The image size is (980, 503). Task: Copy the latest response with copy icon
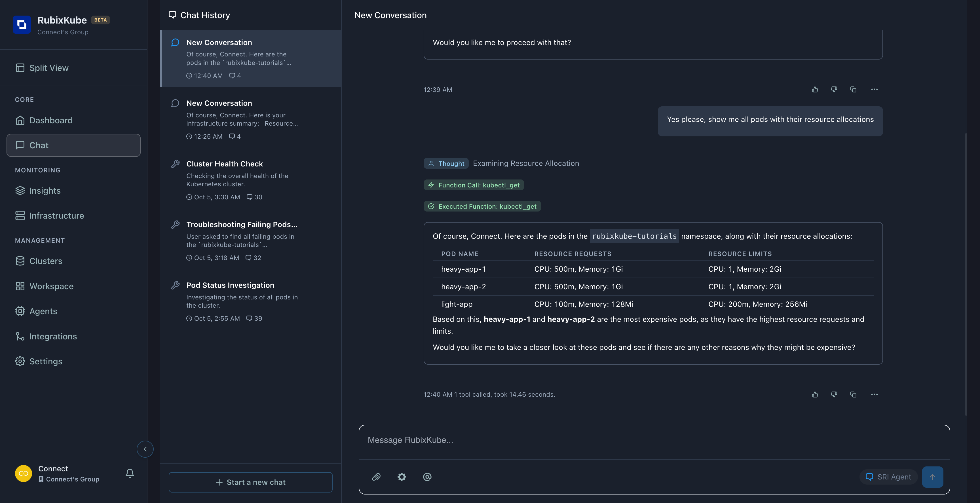853,395
